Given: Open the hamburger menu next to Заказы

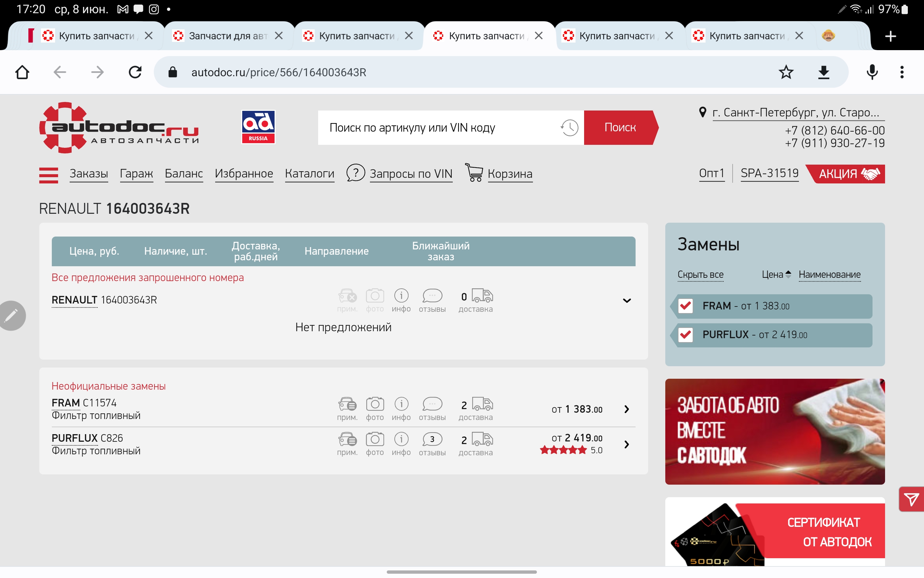Looking at the screenshot, I should click(49, 175).
